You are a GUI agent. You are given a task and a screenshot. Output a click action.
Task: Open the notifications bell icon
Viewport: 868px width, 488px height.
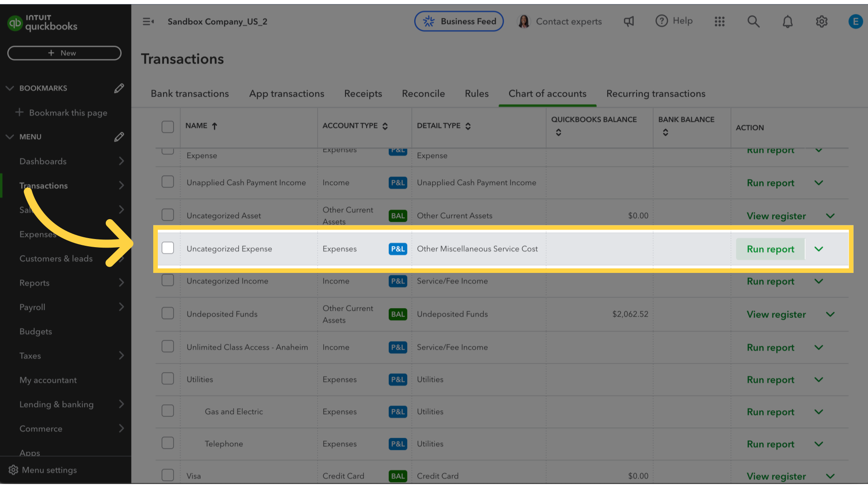coord(788,21)
